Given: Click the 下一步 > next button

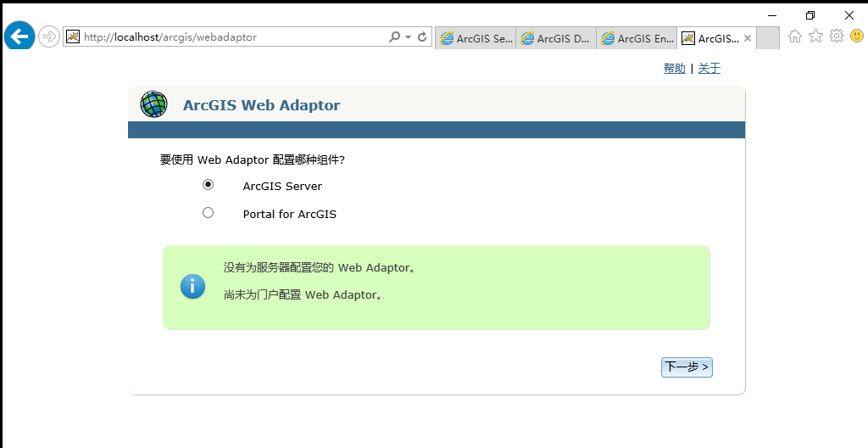Looking at the screenshot, I should (687, 367).
